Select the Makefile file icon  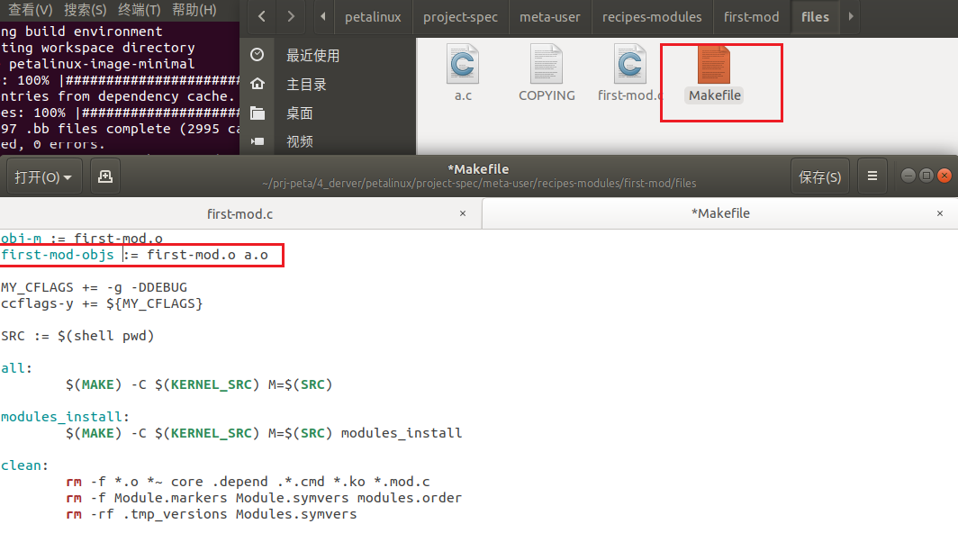(714, 65)
